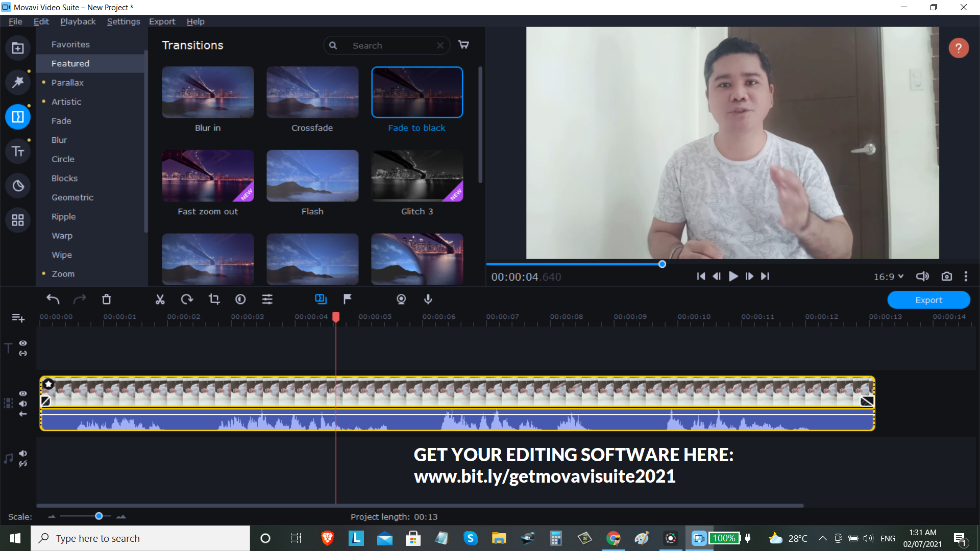Open the Edit menu
980x551 pixels.
coord(41,21)
